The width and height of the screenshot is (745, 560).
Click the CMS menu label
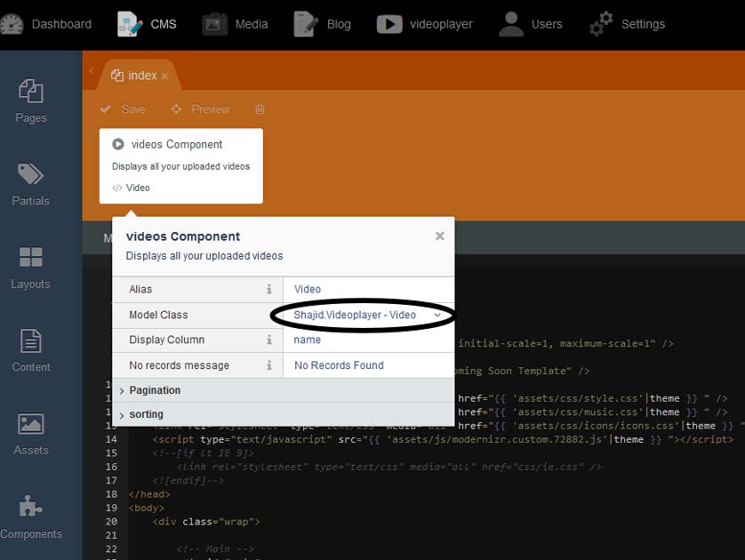tap(164, 24)
